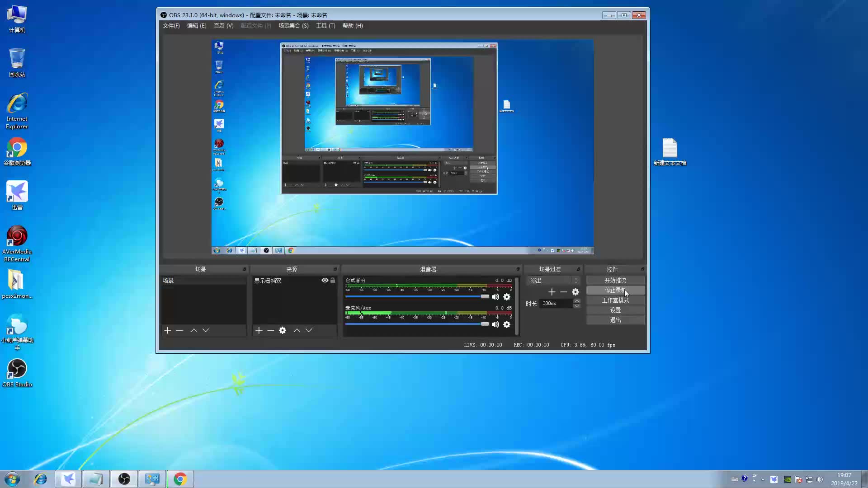The image size is (868, 488).
Task: Move selected source up with arrow
Action: (x=297, y=330)
